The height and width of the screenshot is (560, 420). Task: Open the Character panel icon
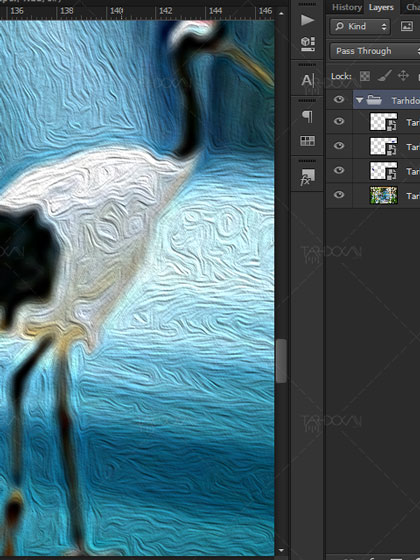[x=308, y=80]
